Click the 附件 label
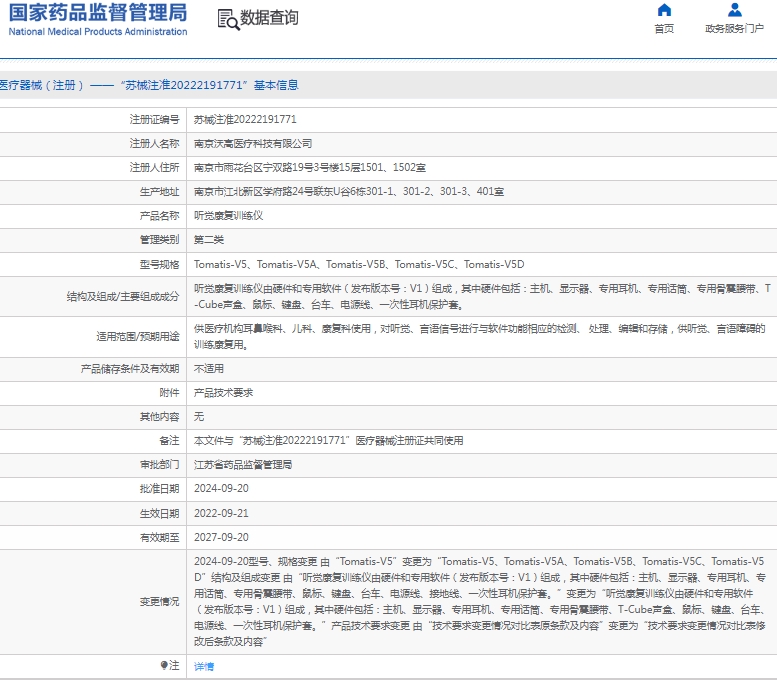The width and height of the screenshot is (777, 682). pyautogui.click(x=169, y=393)
